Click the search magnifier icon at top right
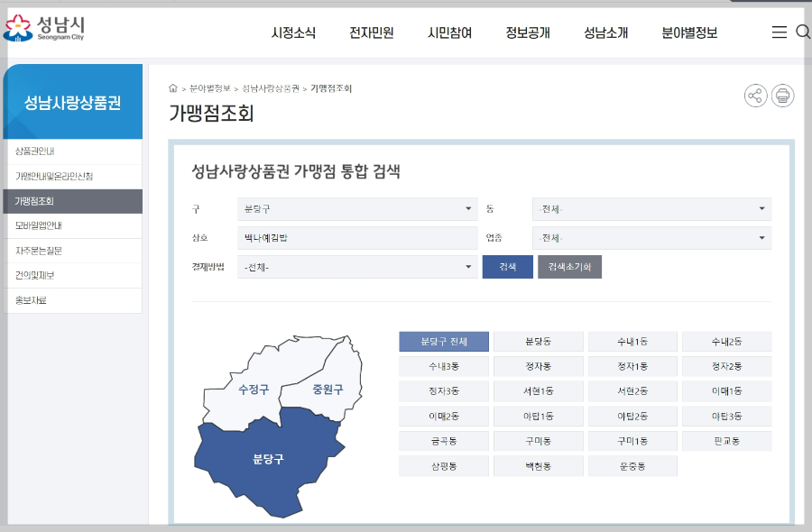 point(803,31)
